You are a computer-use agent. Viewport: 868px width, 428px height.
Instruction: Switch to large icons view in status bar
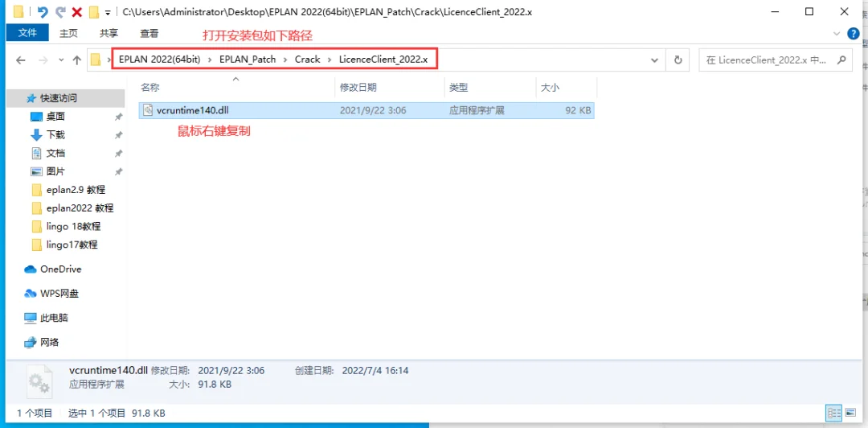pos(850,413)
